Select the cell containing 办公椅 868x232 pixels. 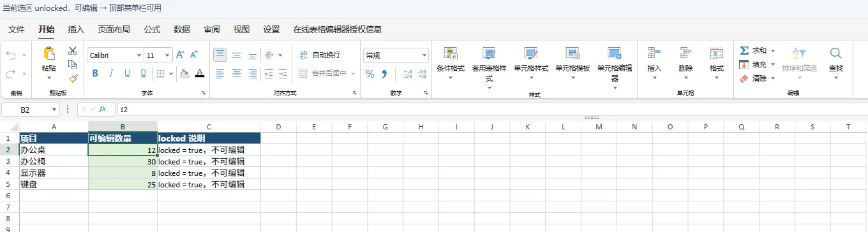click(x=54, y=161)
